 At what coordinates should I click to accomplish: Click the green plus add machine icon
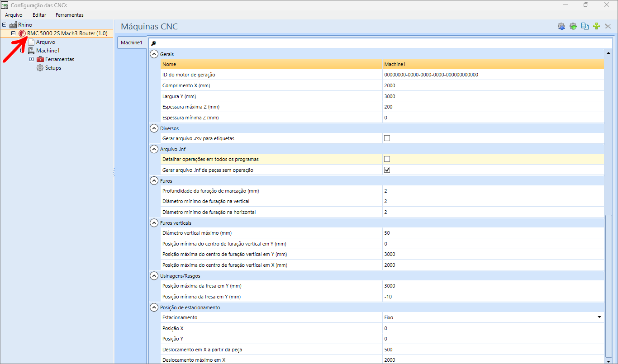tap(596, 26)
